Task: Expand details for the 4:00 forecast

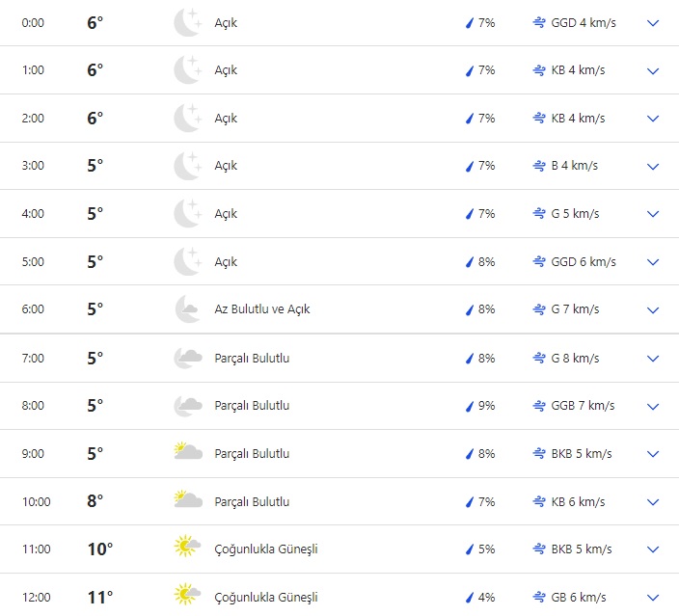Action: tap(653, 214)
